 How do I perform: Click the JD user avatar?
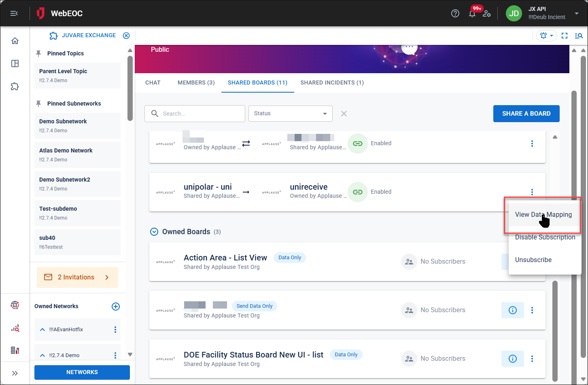pos(514,13)
